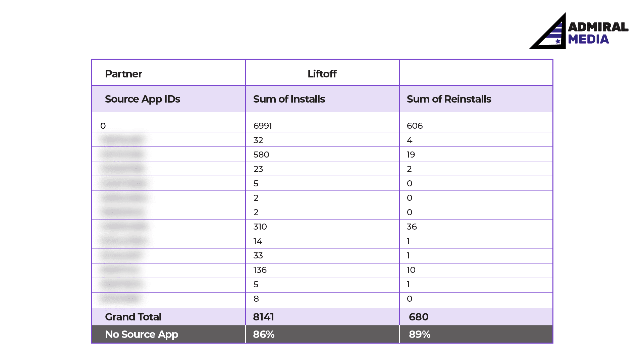Screen dimensions: 644x362
Task: Select the installs value 310
Action: (x=260, y=227)
